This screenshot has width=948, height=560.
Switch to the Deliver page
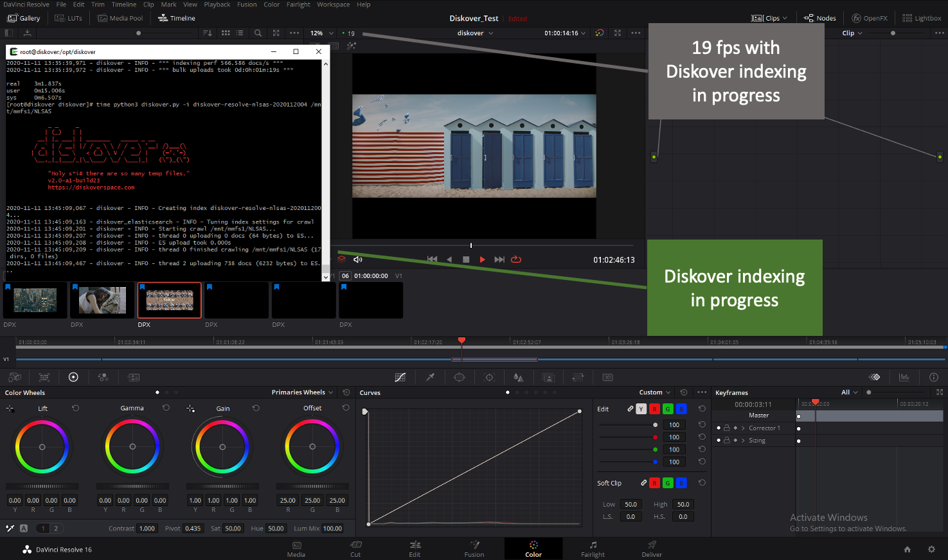[652, 549]
